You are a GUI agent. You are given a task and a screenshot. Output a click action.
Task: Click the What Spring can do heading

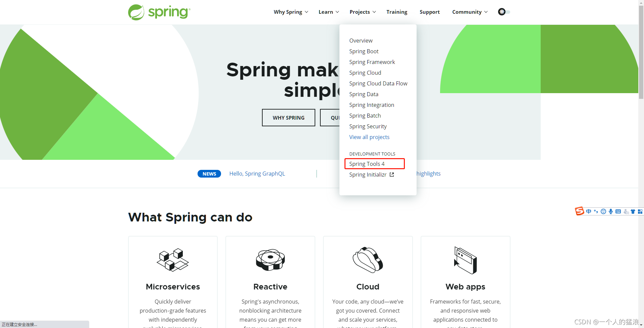[x=190, y=217]
